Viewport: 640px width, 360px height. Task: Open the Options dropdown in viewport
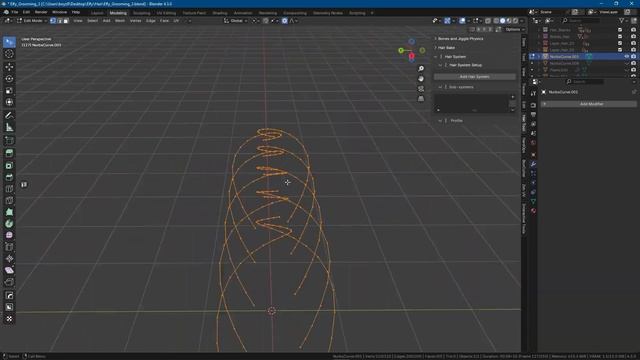click(x=514, y=29)
